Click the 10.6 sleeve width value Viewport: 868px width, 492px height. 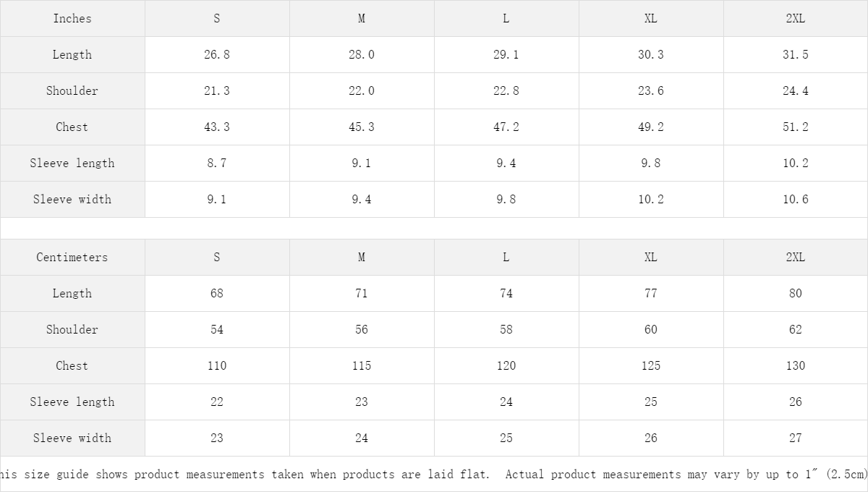click(796, 200)
